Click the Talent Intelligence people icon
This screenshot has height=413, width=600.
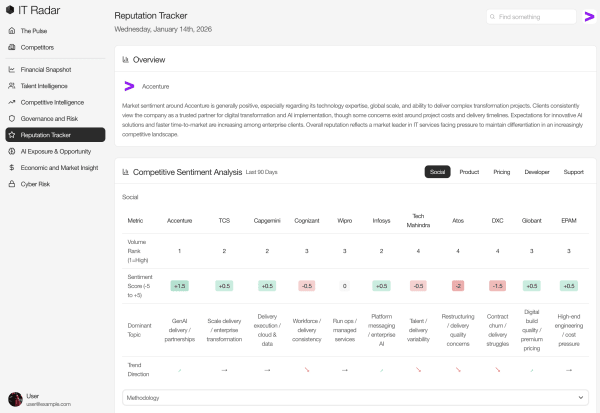[x=12, y=86]
